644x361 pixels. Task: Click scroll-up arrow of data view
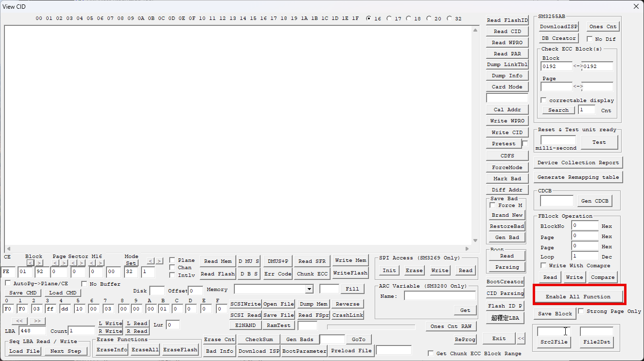476,30
